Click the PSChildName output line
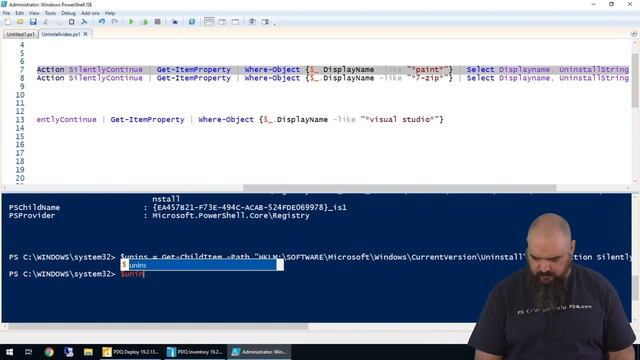This screenshot has width=640, height=360. [178, 207]
